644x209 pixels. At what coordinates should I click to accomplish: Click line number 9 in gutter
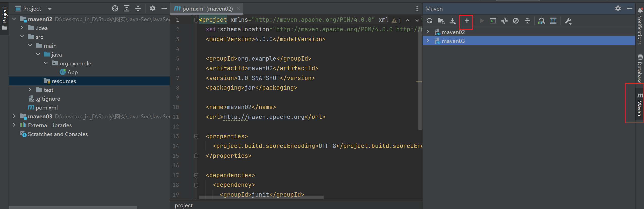(x=178, y=97)
